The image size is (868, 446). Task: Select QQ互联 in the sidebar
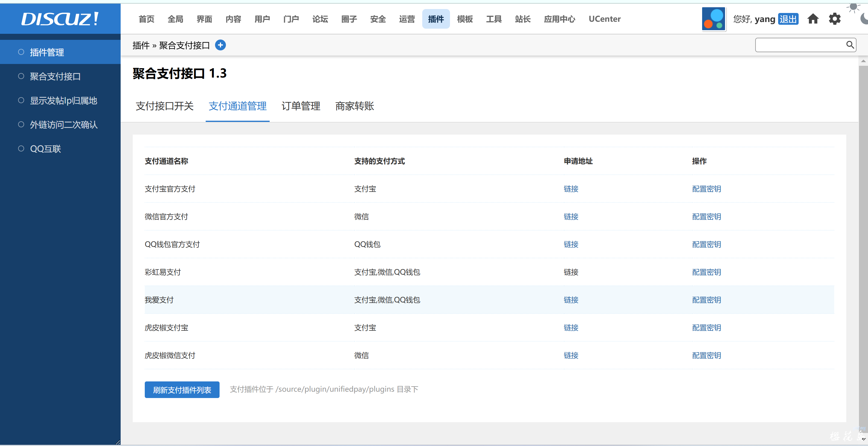[60, 149]
